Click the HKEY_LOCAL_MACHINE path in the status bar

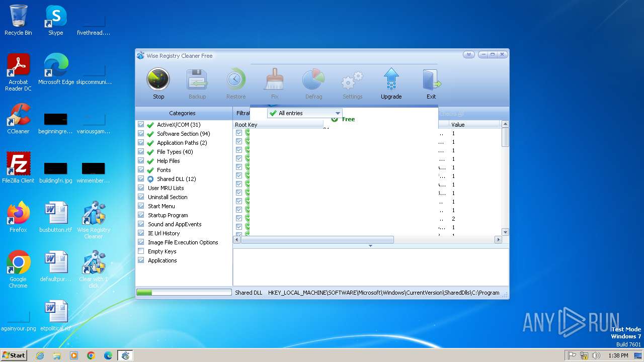coord(384,293)
